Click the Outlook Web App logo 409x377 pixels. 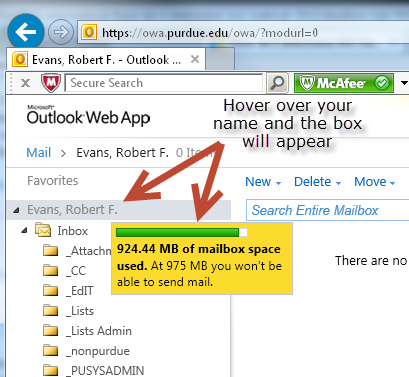tap(88, 116)
